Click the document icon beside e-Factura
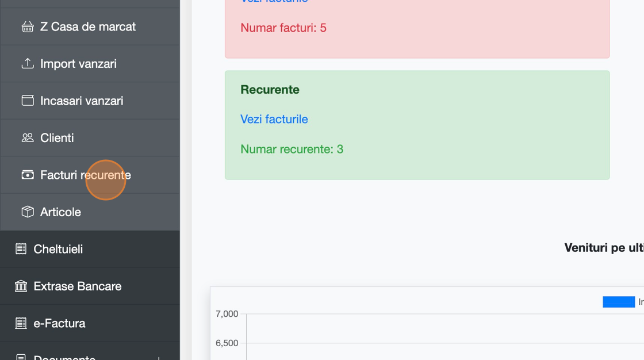The image size is (644, 360). coord(21,323)
